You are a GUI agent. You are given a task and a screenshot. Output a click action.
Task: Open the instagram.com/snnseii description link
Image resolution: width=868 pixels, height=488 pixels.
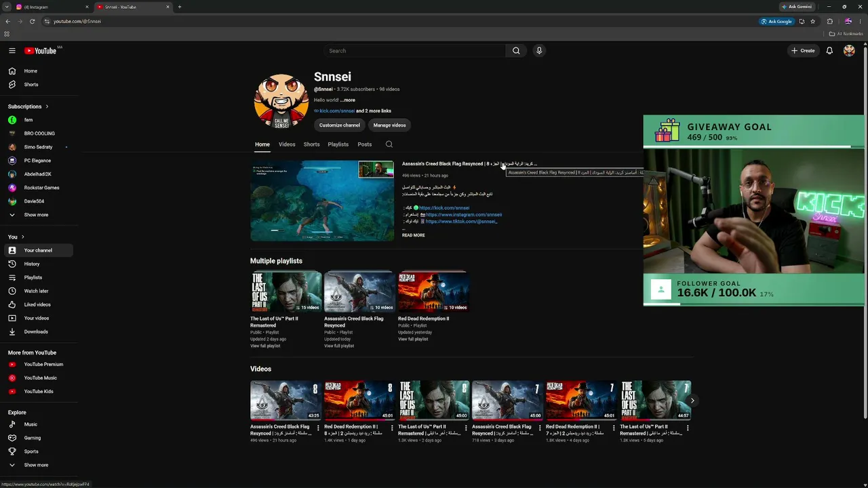pos(464,215)
